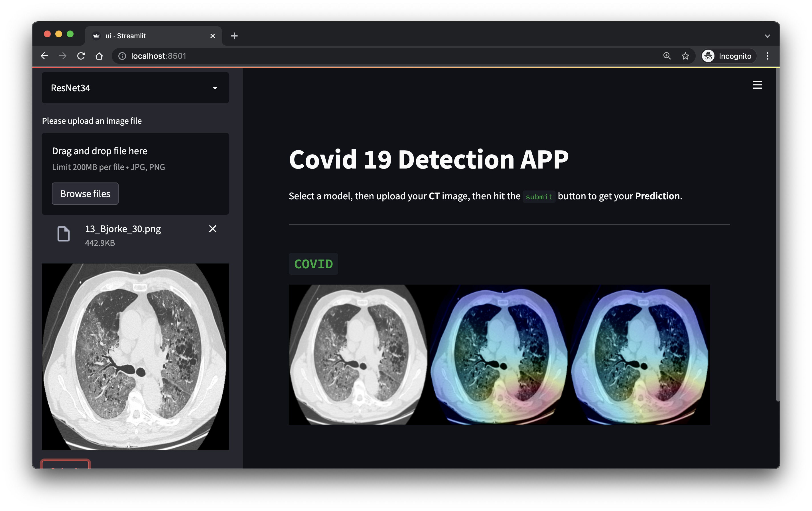
Task: Click the COVID prediction label text
Action: (314, 264)
